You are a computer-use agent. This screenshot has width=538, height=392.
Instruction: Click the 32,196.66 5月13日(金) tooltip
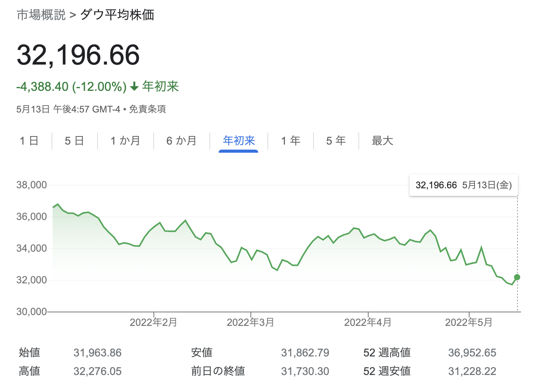[x=464, y=185]
